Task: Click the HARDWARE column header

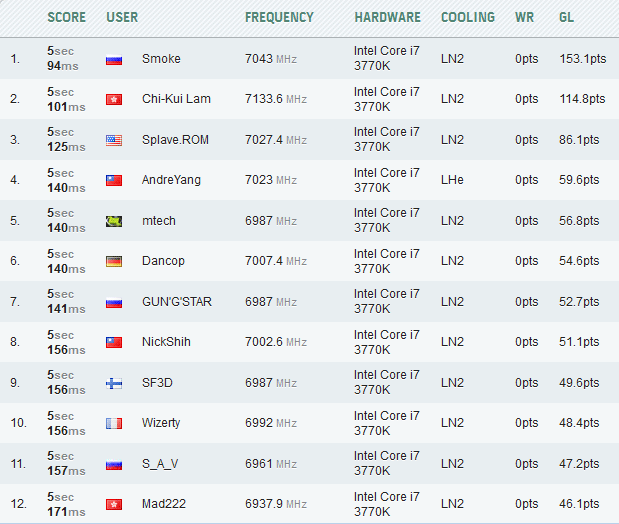Action: click(388, 17)
